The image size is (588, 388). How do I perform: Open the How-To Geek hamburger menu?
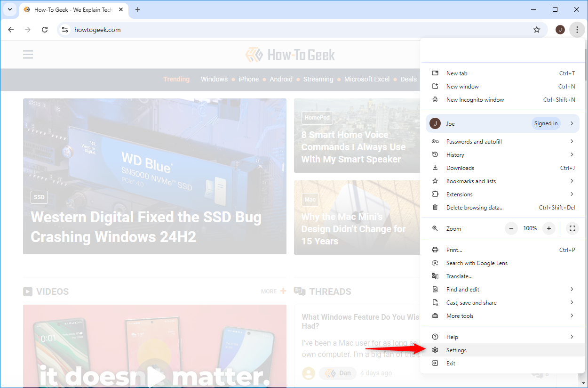(28, 55)
